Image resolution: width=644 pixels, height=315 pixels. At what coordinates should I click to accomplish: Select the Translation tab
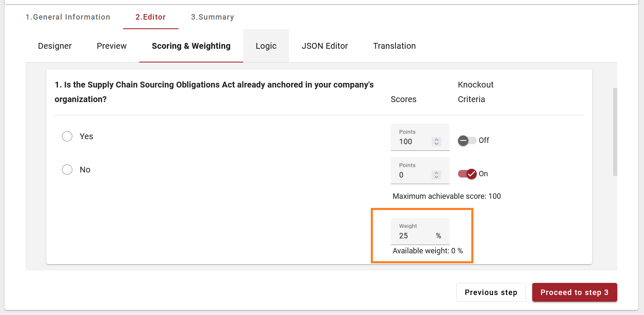[394, 46]
